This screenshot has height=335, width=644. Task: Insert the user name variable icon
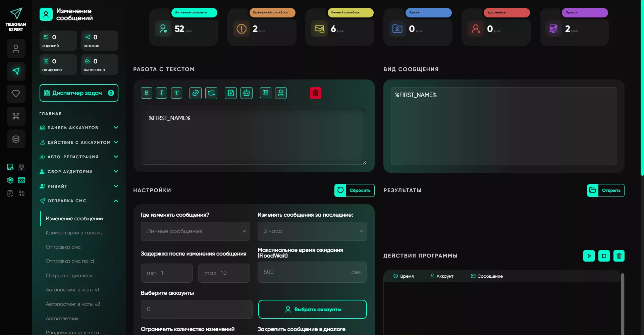[281, 93]
